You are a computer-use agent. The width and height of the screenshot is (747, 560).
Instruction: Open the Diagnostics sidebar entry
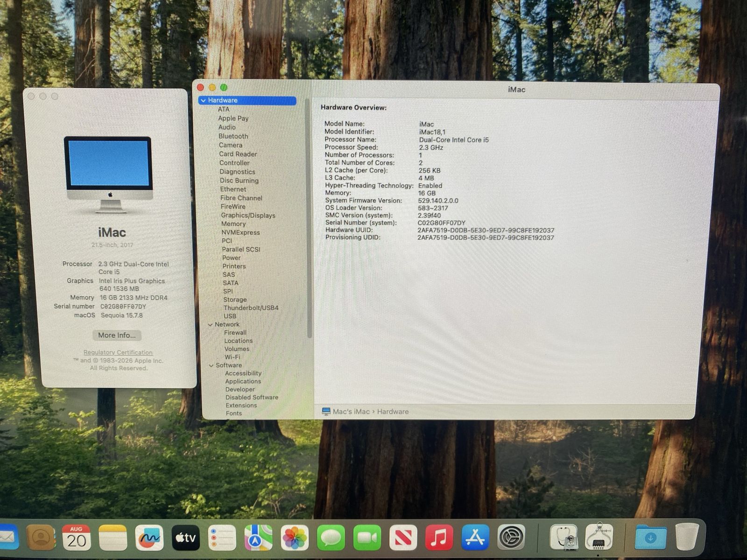coord(237,172)
